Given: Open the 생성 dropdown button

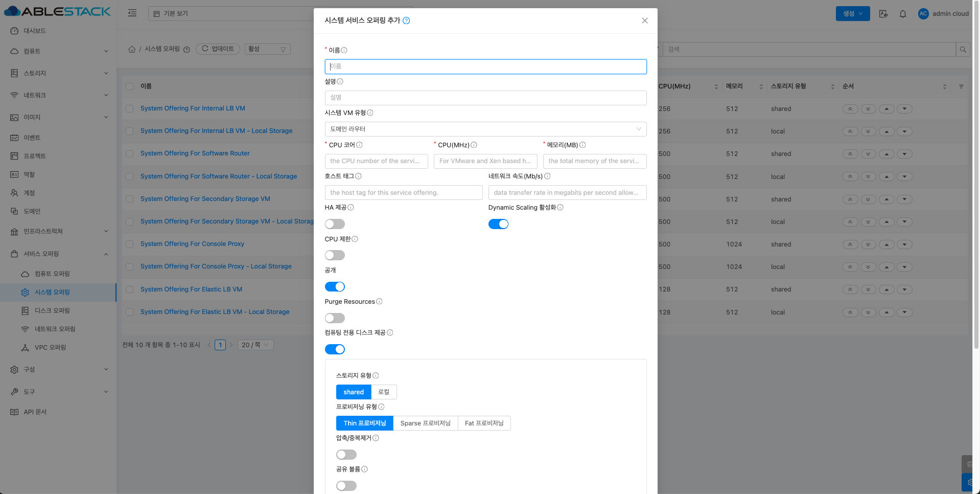Looking at the screenshot, I should [852, 14].
